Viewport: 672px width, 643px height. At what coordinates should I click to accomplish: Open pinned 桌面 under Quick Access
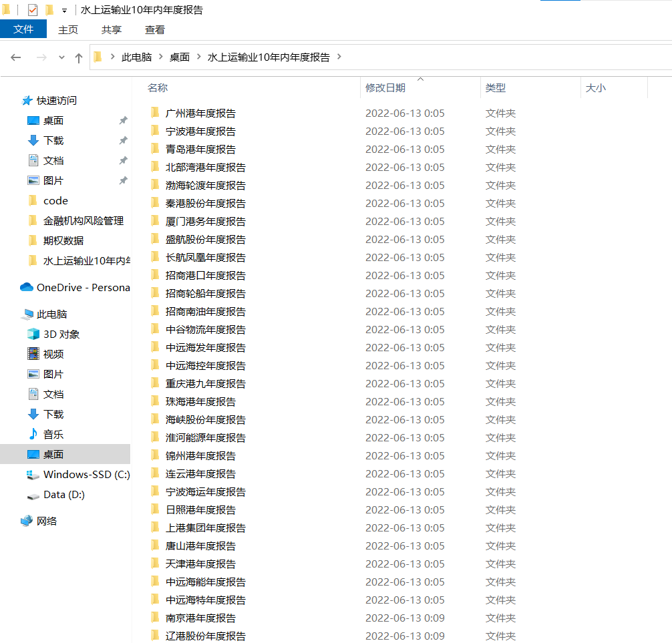point(53,120)
